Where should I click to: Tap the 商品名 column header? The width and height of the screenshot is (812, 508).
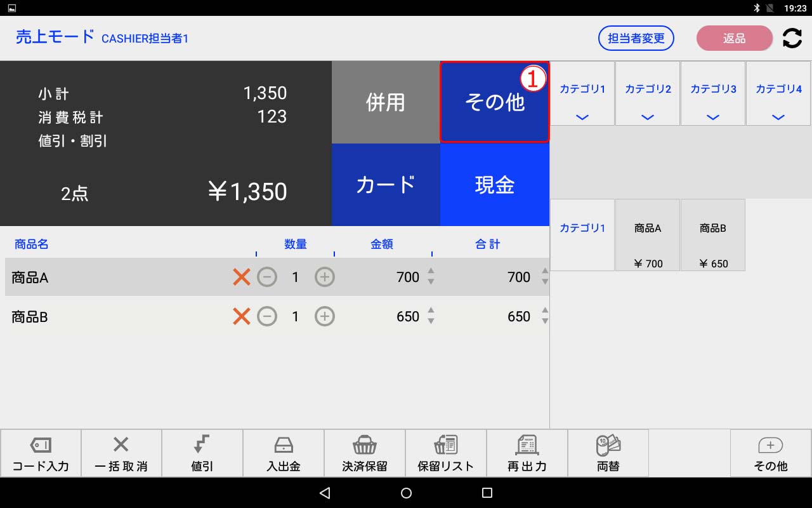coord(32,244)
